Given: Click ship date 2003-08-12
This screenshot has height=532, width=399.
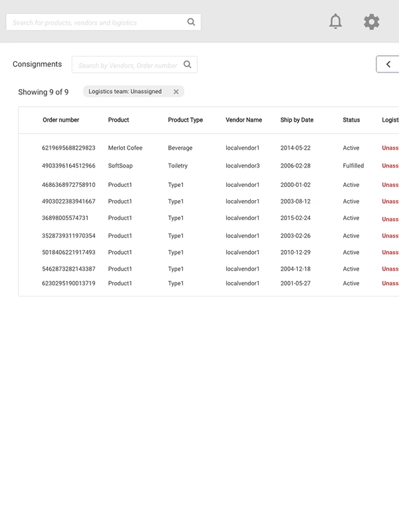Looking at the screenshot, I should click(x=295, y=201).
